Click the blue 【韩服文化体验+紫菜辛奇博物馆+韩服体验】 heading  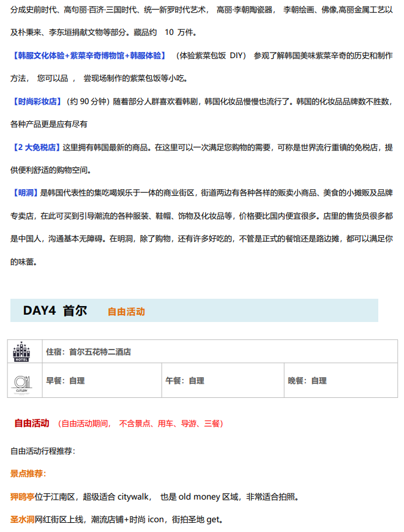[x=89, y=56]
